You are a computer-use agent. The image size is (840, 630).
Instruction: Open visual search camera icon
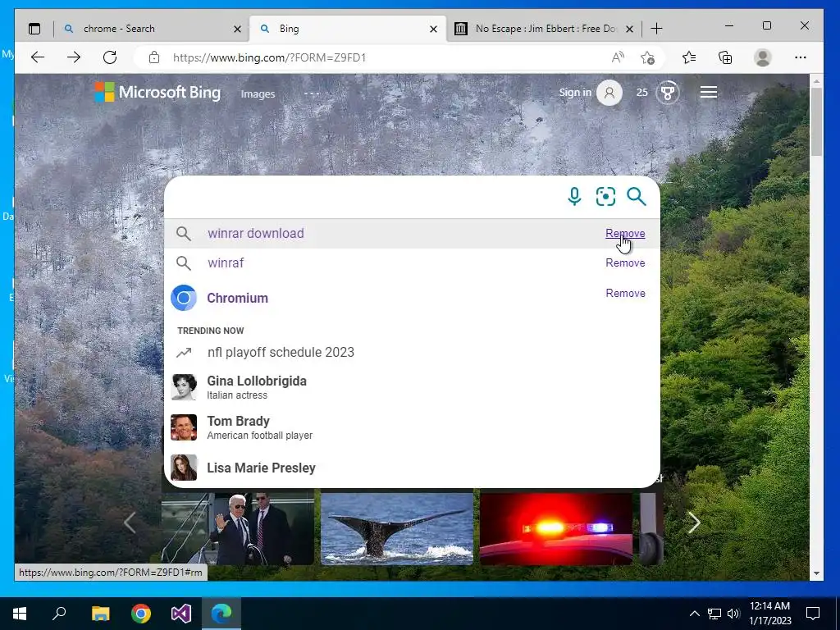[605, 197]
